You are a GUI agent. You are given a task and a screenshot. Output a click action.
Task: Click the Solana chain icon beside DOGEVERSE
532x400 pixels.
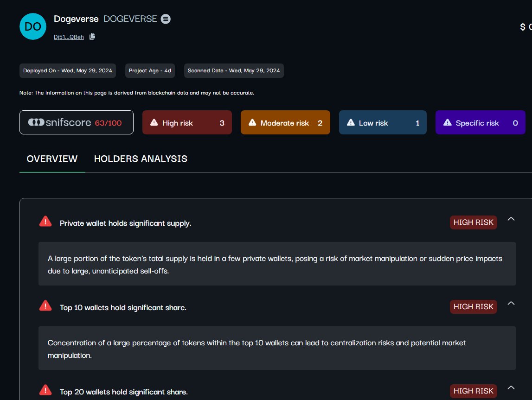pos(166,19)
